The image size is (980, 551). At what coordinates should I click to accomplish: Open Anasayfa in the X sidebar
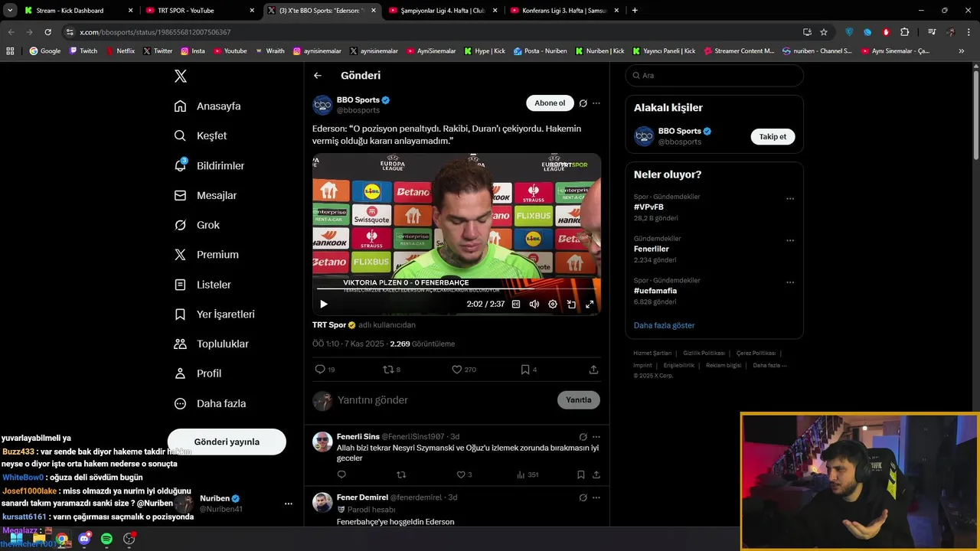(x=207, y=106)
